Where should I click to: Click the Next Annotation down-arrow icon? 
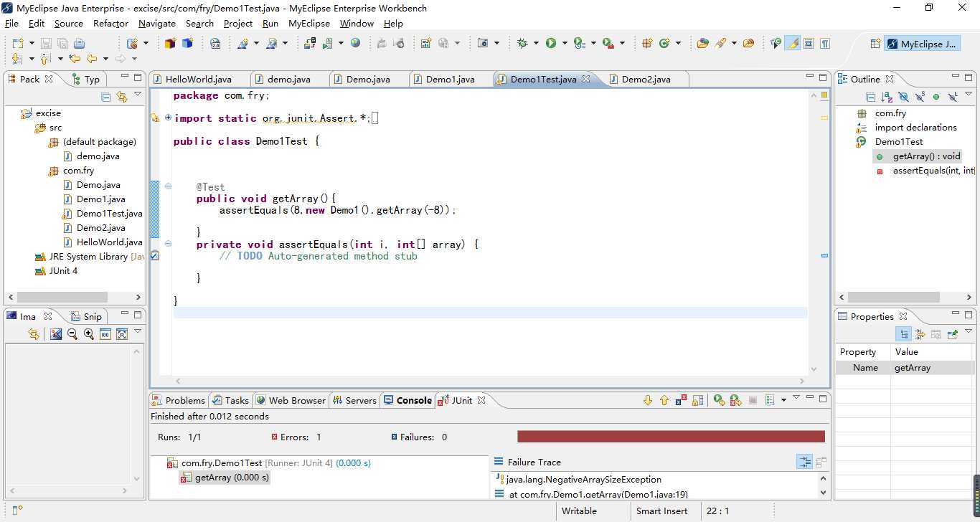(x=18, y=59)
